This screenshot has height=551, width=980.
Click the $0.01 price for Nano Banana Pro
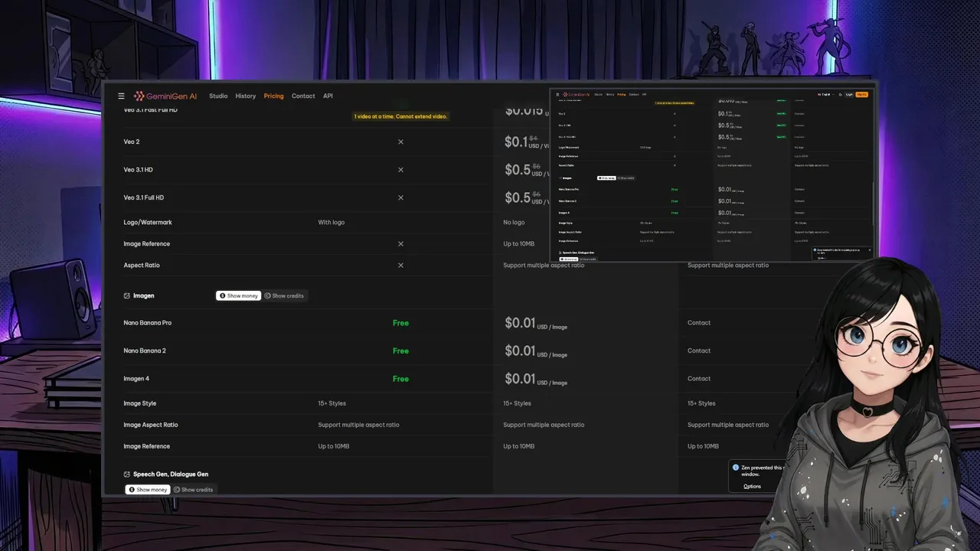[x=520, y=323]
